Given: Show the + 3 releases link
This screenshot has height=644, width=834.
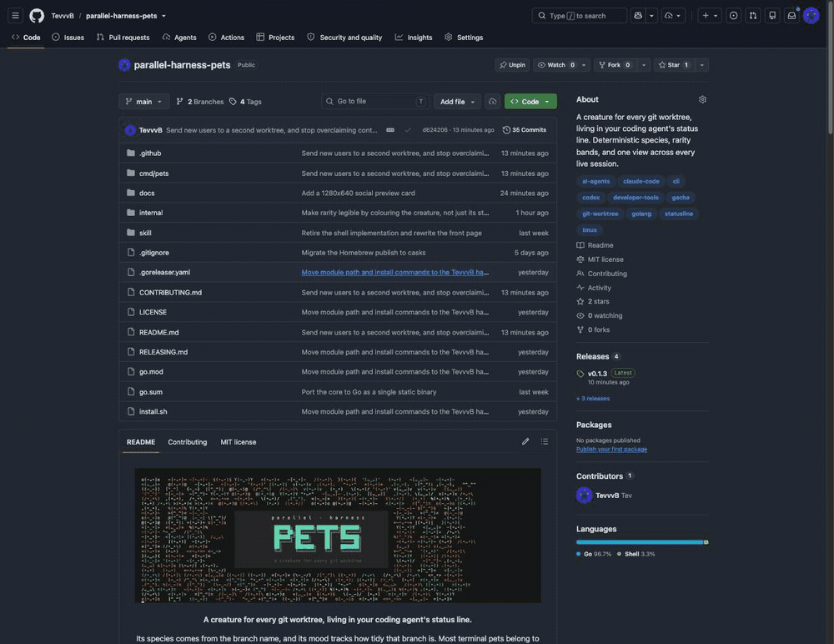Looking at the screenshot, I should 593,398.
